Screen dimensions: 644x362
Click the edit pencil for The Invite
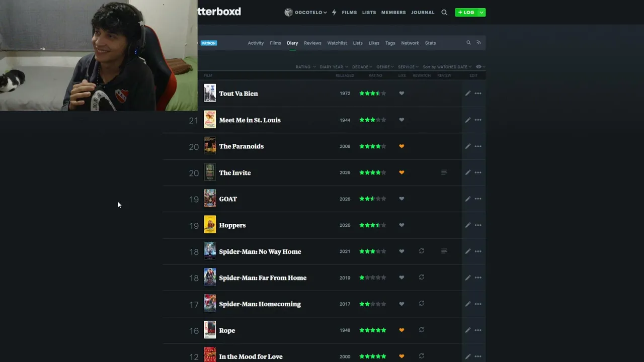pyautogui.click(x=468, y=172)
